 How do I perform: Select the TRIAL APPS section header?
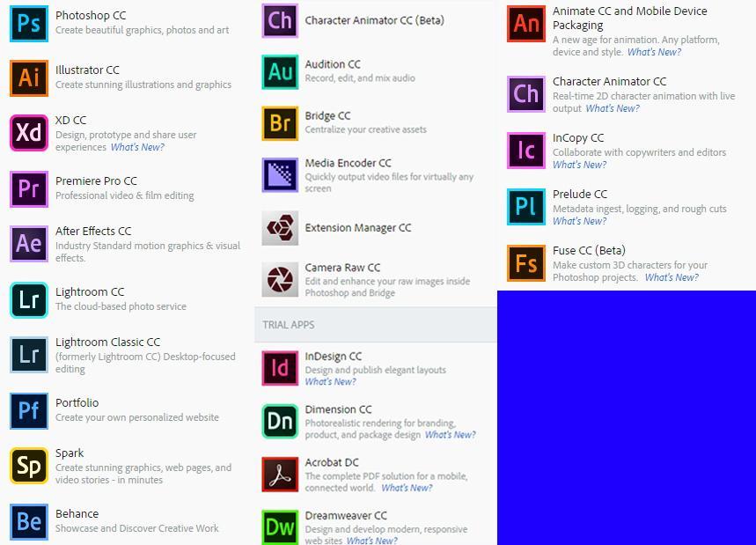click(x=376, y=325)
